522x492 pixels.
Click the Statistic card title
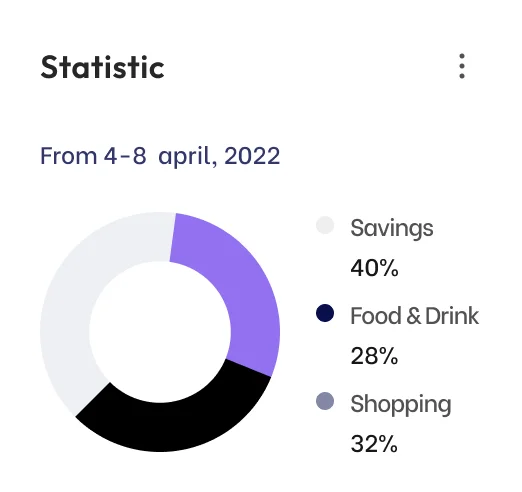pyautogui.click(x=102, y=67)
